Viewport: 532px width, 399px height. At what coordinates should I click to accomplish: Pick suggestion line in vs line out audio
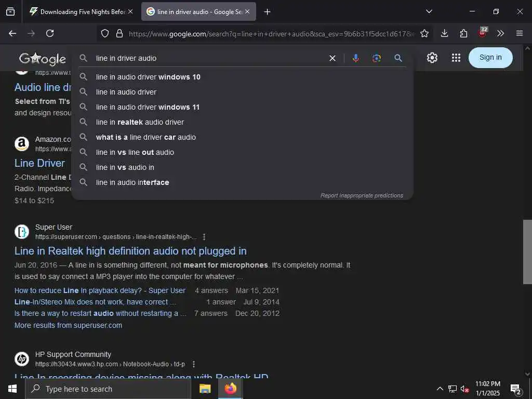pos(242,152)
